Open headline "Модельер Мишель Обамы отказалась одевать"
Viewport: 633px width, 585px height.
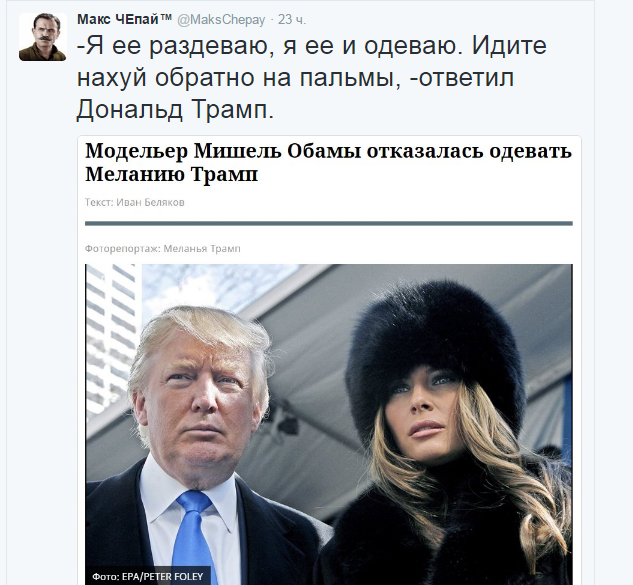tap(329, 151)
